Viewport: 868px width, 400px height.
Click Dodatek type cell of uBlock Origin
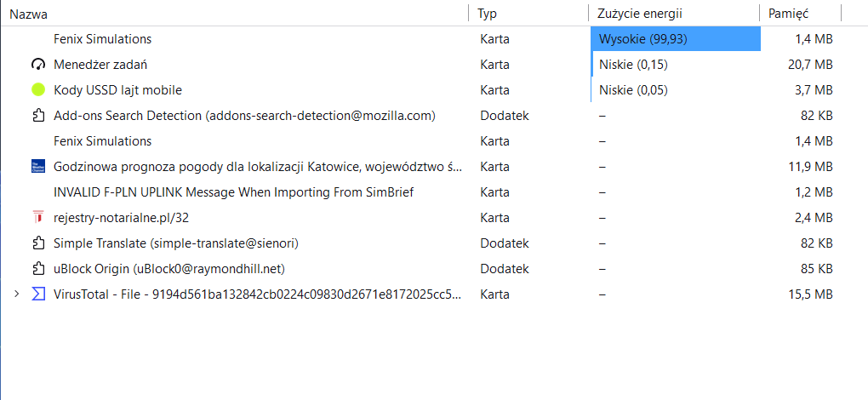point(503,269)
